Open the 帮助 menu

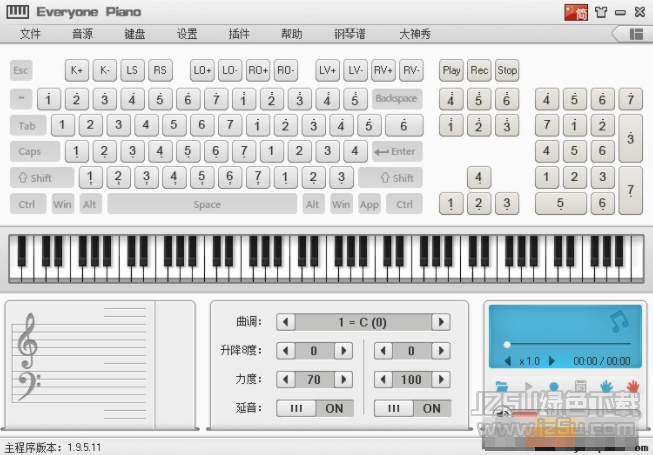tap(292, 34)
